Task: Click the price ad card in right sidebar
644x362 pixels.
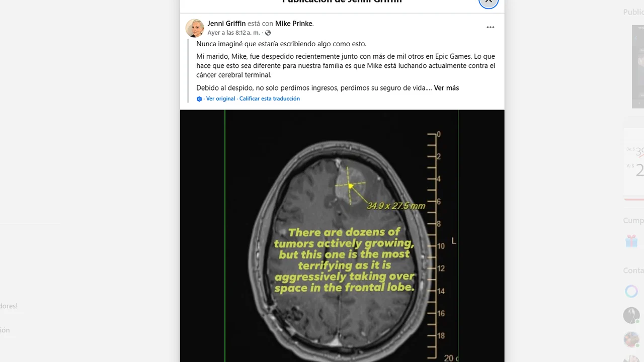Action: coord(634,163)
